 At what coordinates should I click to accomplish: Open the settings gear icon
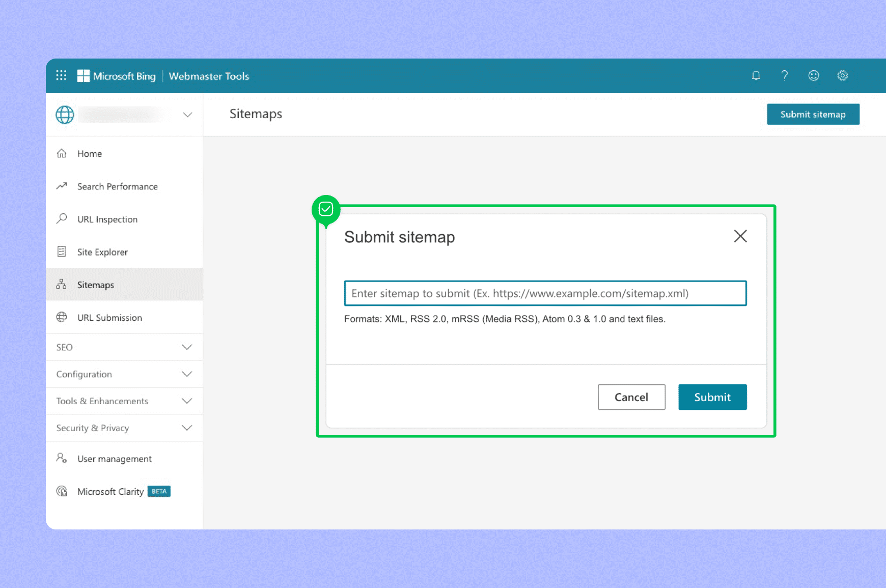pos(843,76)
